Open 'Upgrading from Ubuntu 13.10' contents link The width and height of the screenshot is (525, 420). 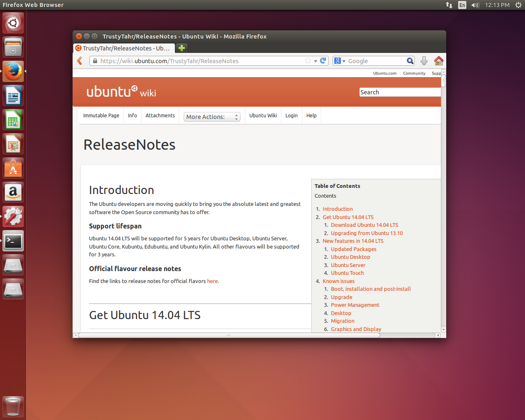(x=367, y=233)
